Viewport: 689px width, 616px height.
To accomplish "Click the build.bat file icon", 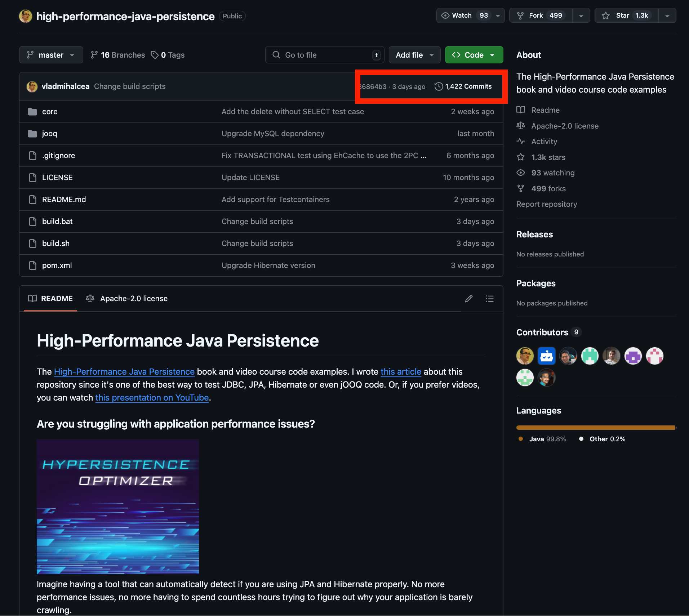I will (x=32, y=222).
